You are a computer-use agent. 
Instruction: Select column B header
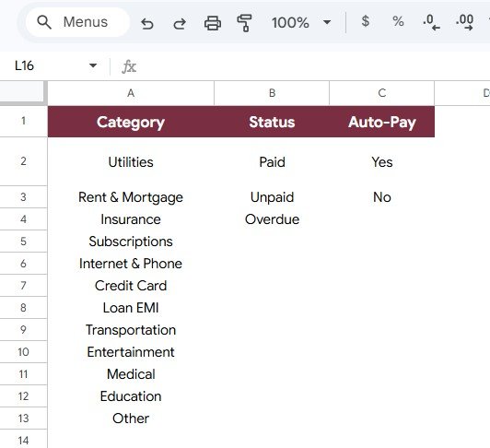click(272, 93)
